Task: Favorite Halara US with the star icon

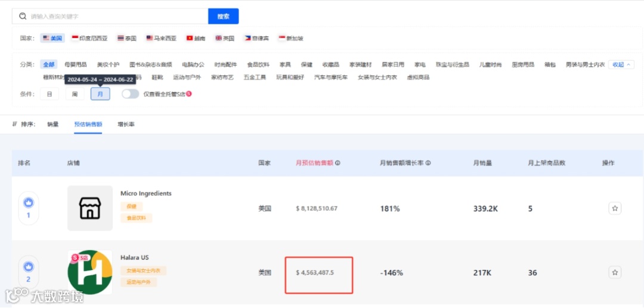Action: (615, 272)
